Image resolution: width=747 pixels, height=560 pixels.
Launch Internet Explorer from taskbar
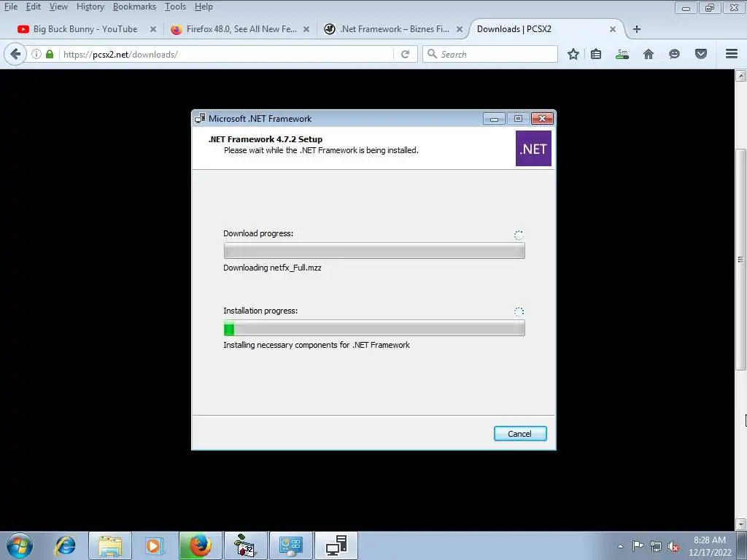[65, 545]
